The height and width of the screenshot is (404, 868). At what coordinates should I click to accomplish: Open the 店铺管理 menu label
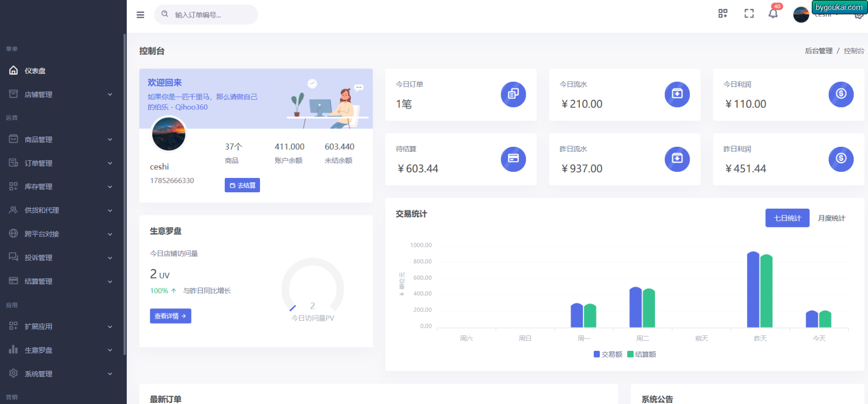(38, 95)
